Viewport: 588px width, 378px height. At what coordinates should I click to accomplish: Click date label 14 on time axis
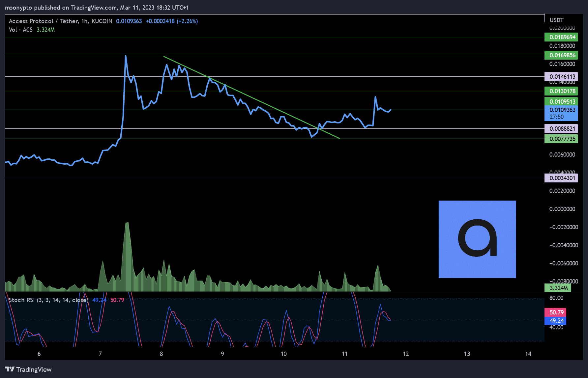tap(528, 354)
